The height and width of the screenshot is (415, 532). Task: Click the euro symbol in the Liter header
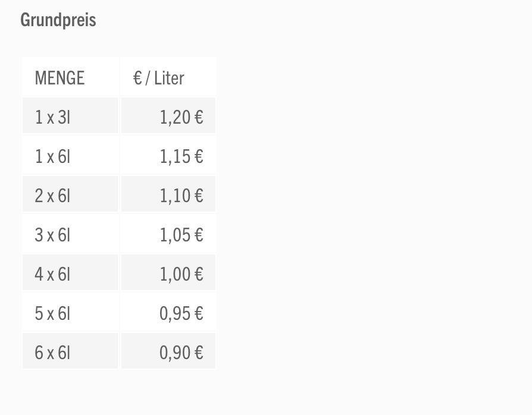[137, 78]
